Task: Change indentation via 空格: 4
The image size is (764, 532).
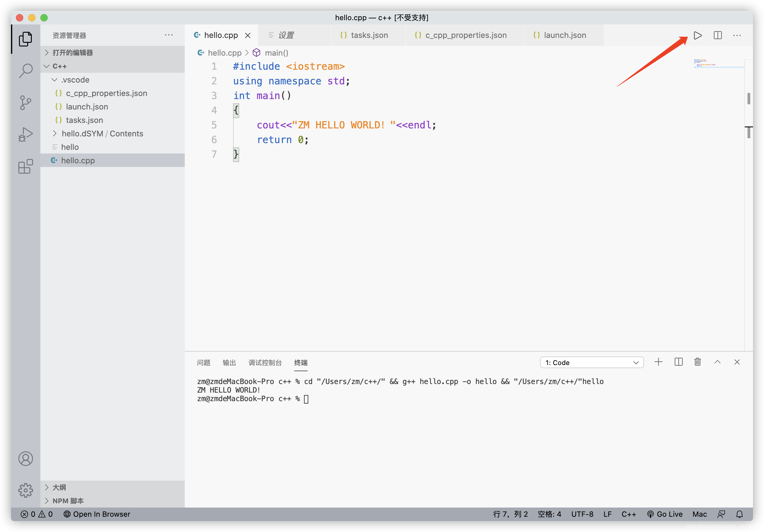Action: [x=549, y=514]
